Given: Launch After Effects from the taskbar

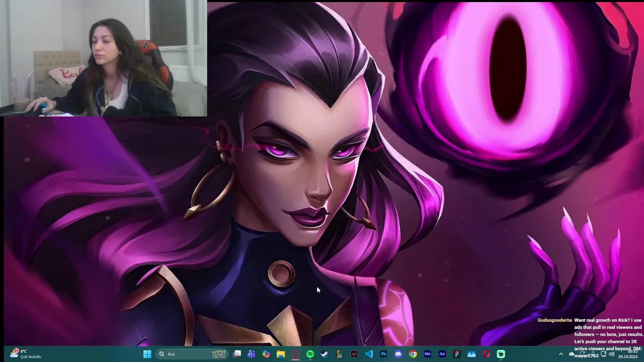Looking at the screenshot, I should (x=442, y=354).
